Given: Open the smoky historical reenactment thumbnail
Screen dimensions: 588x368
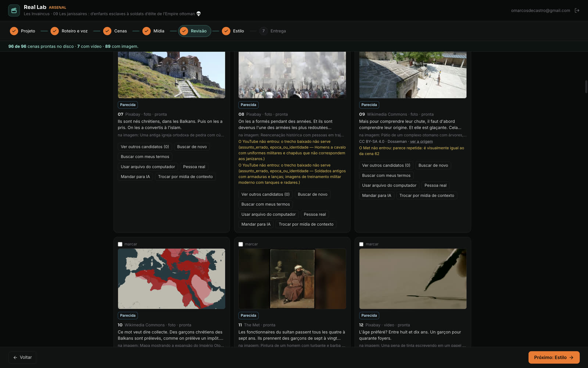Looking at the screenshot, I should pos(292,75).
